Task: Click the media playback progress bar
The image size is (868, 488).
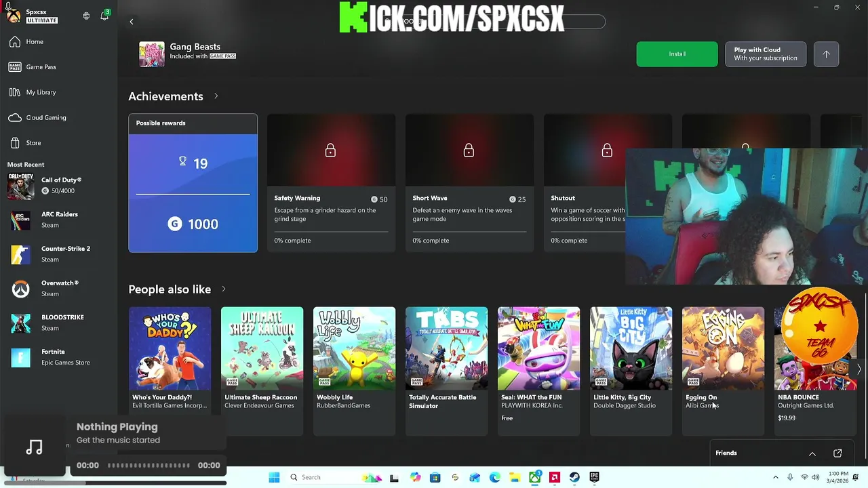Action: (149, 466)
